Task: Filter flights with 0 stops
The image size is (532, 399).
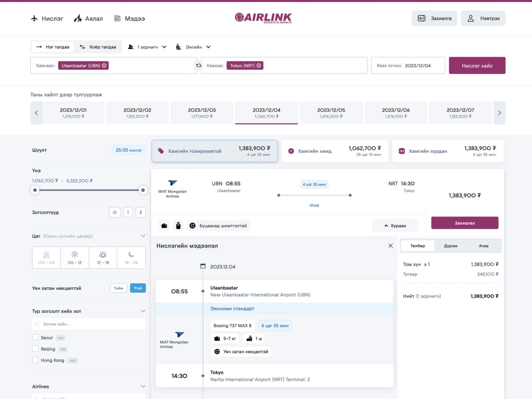Action: pyautogui.click(x=115, y=212)
